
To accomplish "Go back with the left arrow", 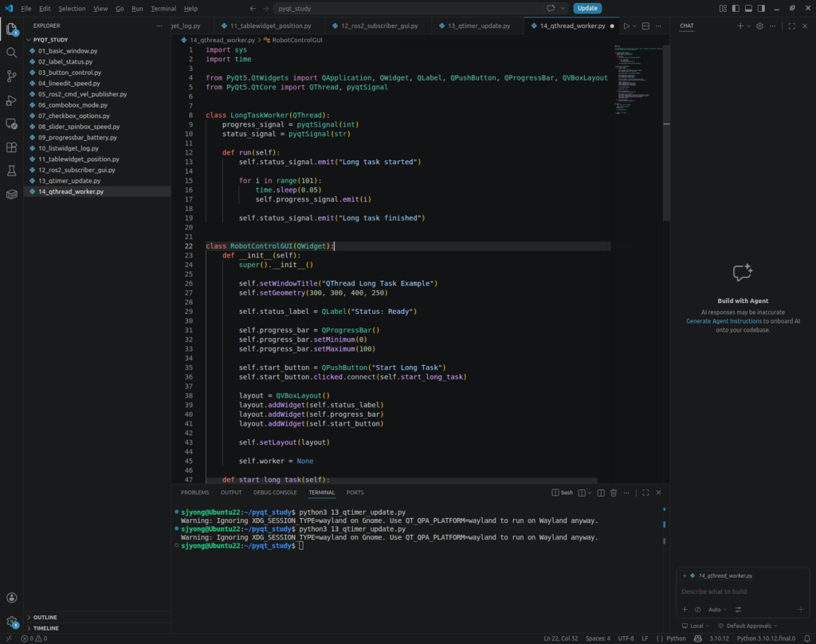I will click(x=253, y=8).
